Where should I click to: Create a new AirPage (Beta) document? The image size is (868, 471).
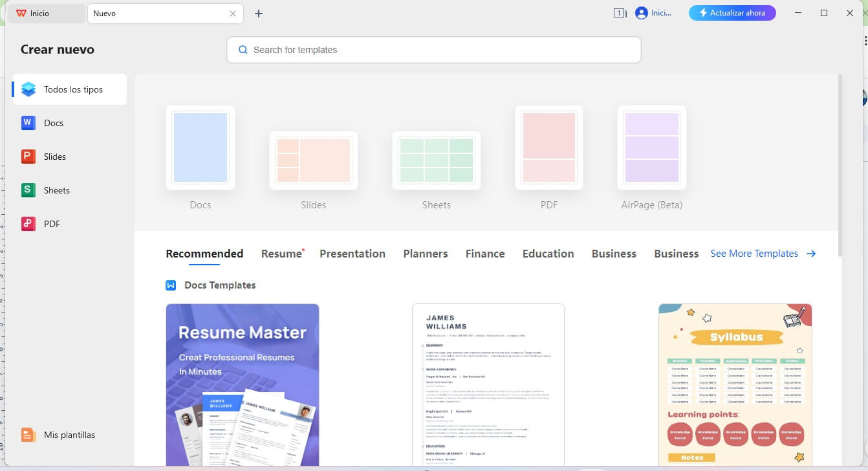[651, 148]
